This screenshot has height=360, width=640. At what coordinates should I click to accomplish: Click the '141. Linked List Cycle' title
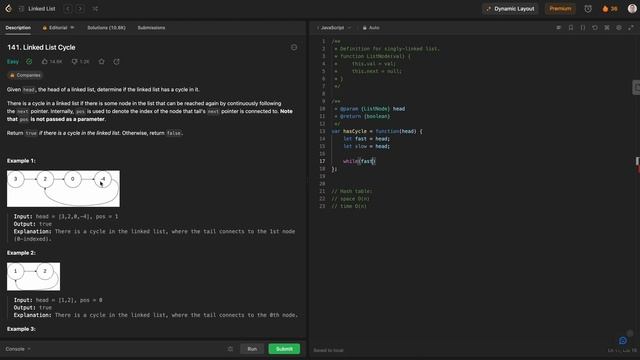point(41,47)
